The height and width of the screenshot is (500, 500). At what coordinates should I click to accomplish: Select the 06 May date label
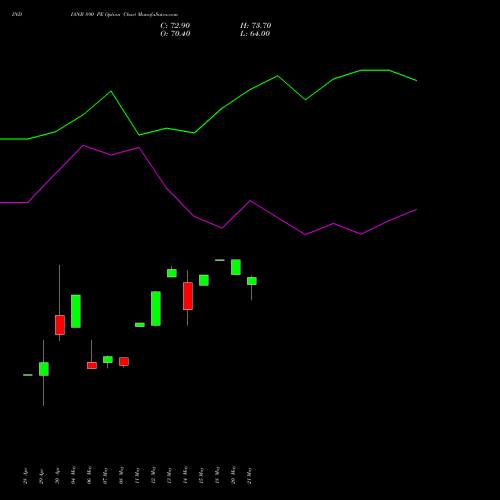pyautogui.click(x=89, y=475)
